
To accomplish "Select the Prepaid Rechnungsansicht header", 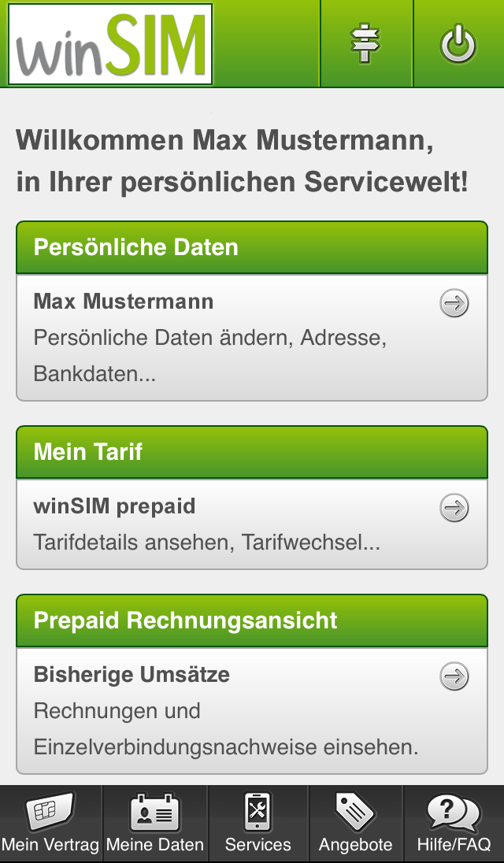I will [x=252, y=620].
